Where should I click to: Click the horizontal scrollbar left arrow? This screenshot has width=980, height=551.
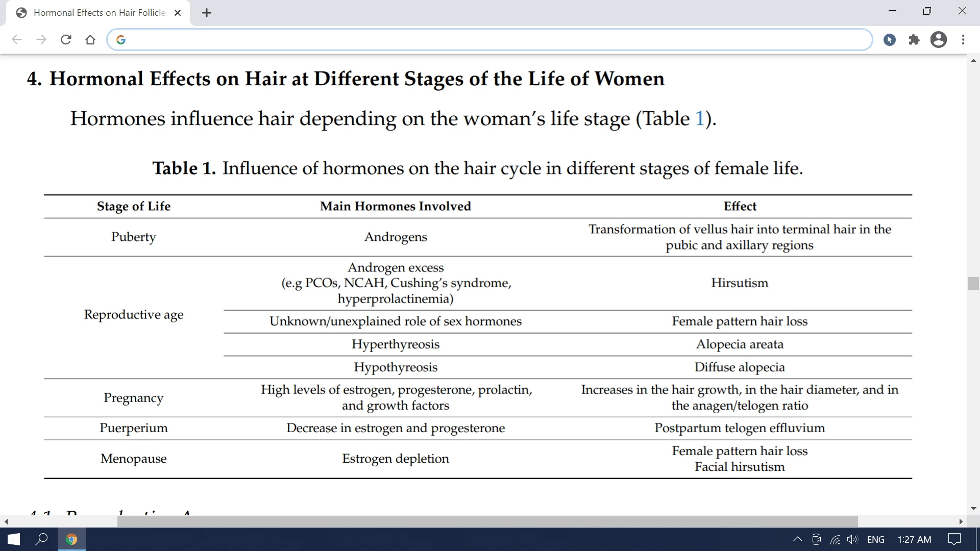click(x=6, y=521)
